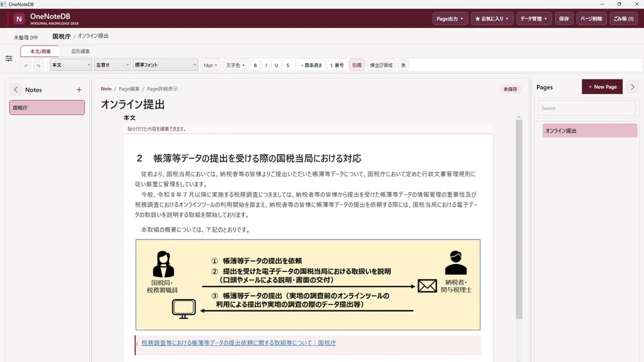Click the redo arrow in formatting toolbar

39,65
